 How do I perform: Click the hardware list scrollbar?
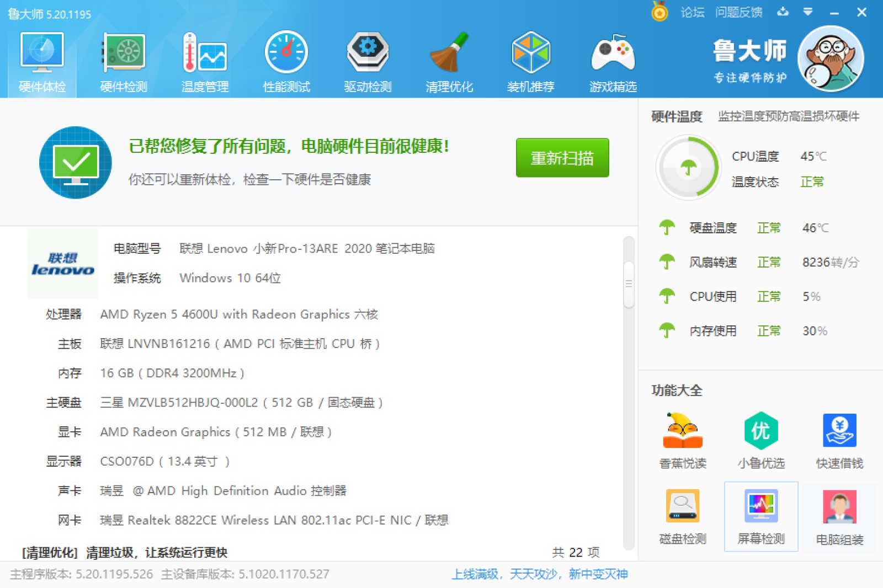pyautogui.click(x=629, y=284)
